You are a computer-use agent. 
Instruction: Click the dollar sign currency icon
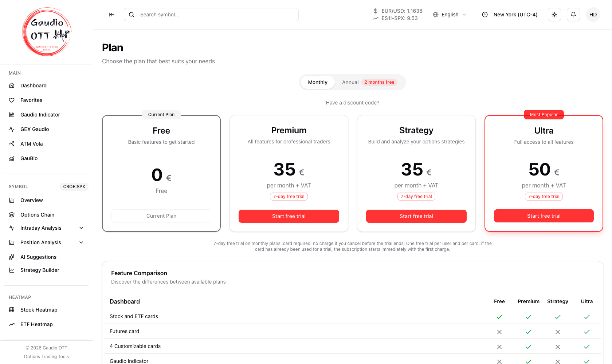click(x=376, y=11)
